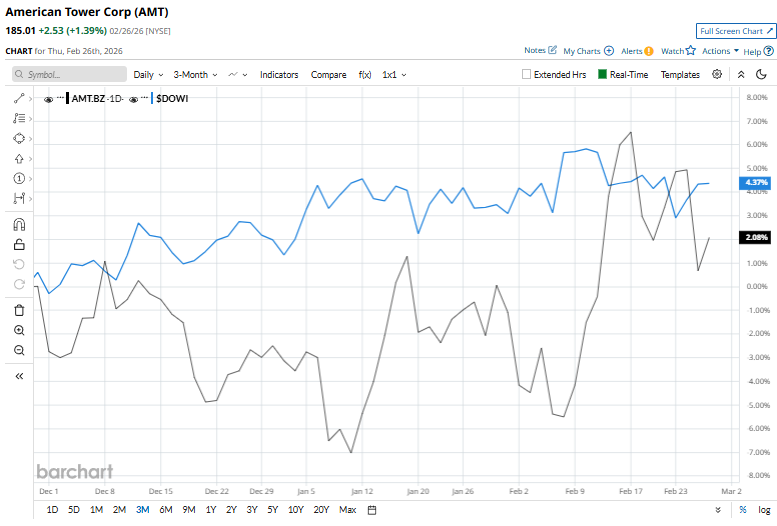The width and height of the screenshot is (777, 526).
Task: Expand the 3-Month period dropdown
Action: point(194,74)
